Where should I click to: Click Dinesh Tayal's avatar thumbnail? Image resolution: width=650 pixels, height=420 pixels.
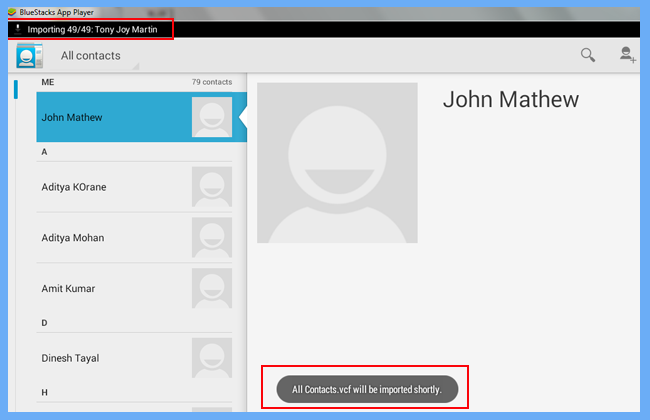[x=212, y=358]
